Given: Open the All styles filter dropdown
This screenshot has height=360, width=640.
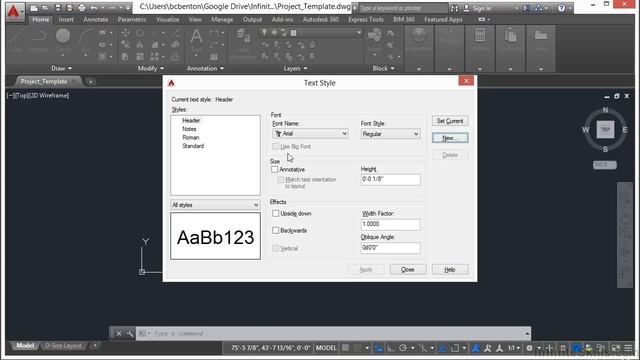Looking at the screenshot, I should pyautogui.click(x=215, y=205).
